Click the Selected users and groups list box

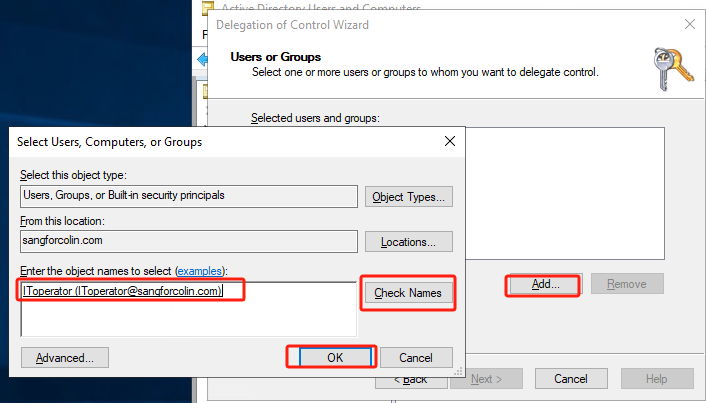(565, 194)
